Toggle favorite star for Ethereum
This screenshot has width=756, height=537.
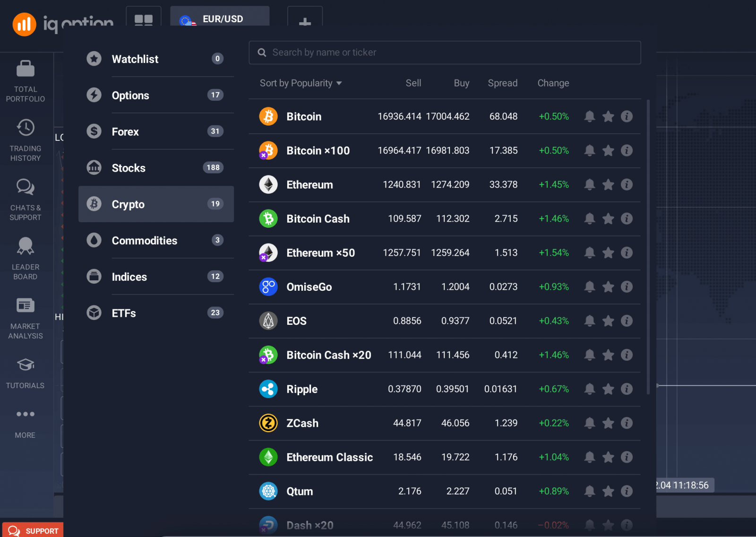click(x=608, y=184)
